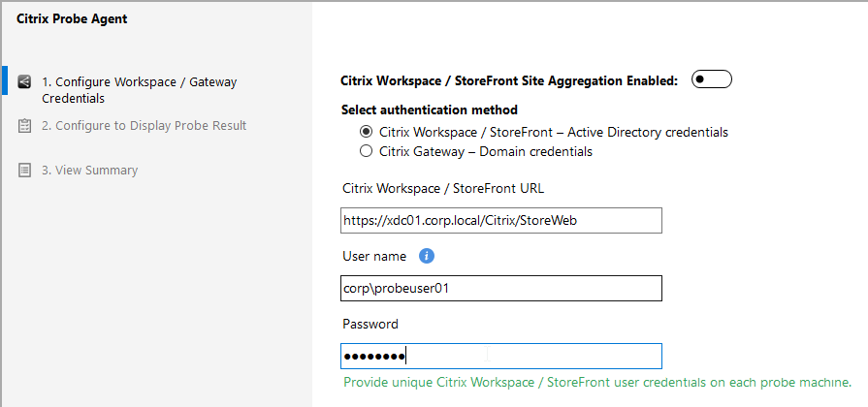Screen dimensions: 868x407
Task: Click the share icon beside step 1
Action: tap(24, 81)
